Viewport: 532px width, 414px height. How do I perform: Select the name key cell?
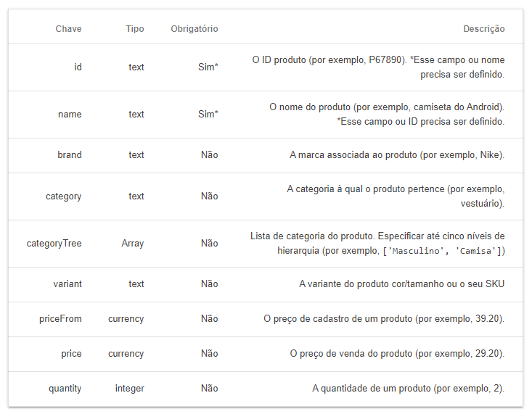coord(70,115)
